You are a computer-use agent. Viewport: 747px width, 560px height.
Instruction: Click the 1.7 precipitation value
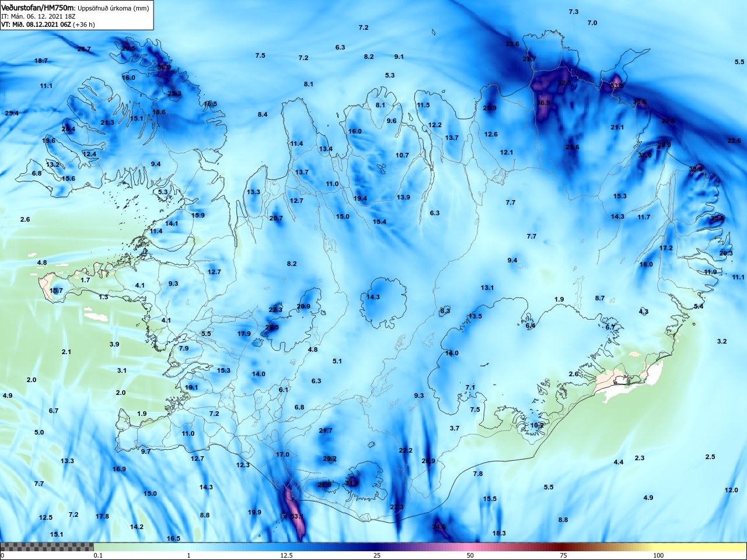tap(85, 280)
